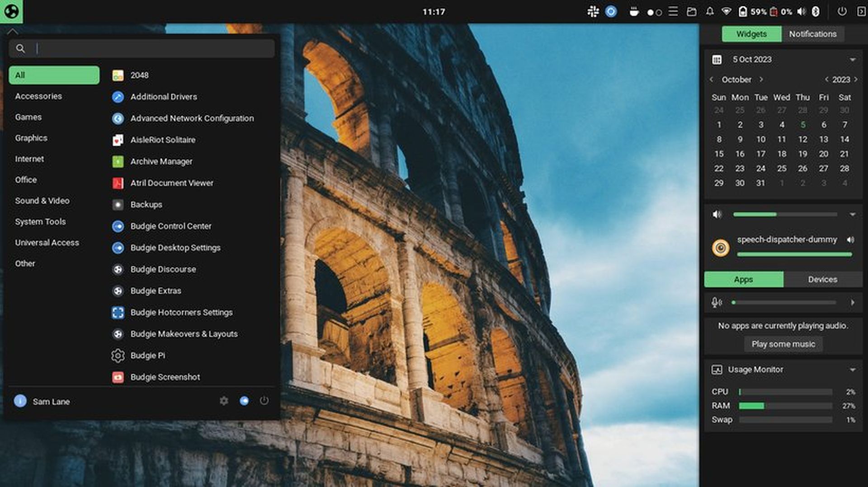The width and height of the screenshot is (868, 487).
Task: Click the Play some music button
Action: [x=783, y=344]
